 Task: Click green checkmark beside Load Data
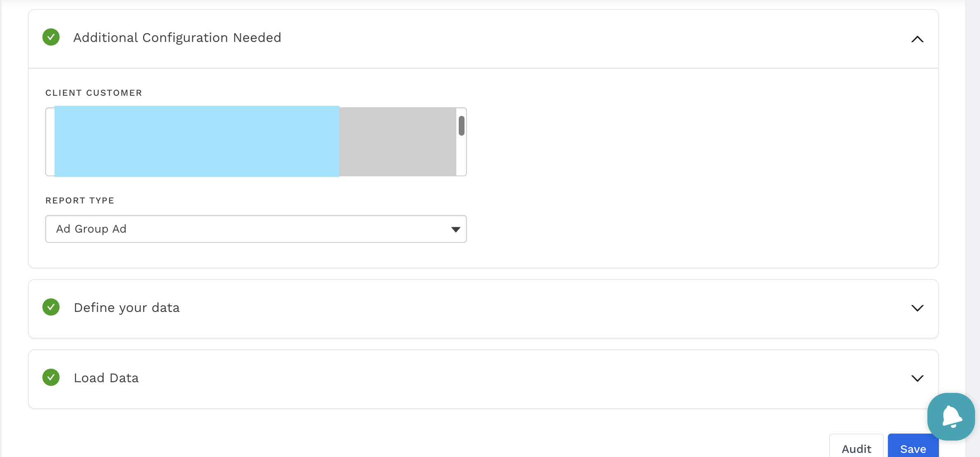(51, 377)
